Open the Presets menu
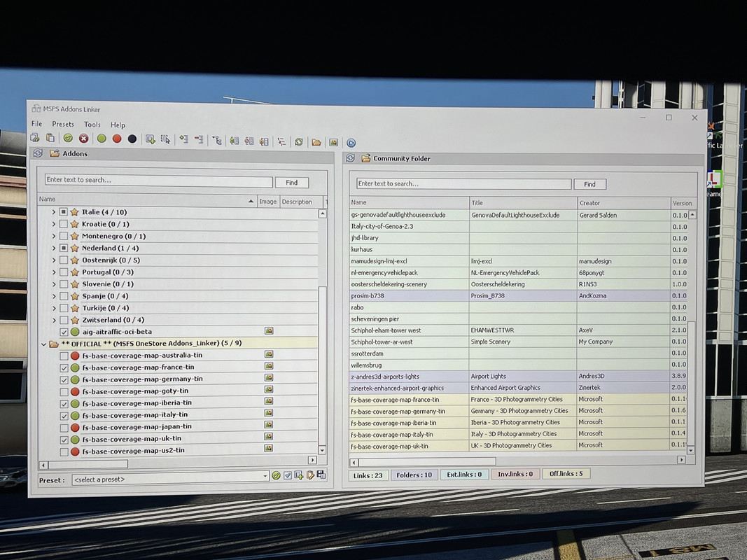The height and width of the screenshot is (560, 747). 63,124
